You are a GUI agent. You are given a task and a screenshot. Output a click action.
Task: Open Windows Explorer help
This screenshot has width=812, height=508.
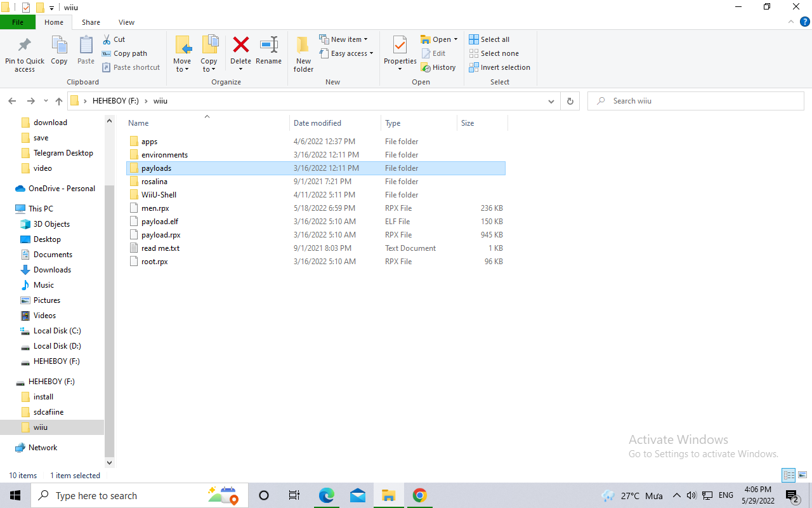point(805,22)
